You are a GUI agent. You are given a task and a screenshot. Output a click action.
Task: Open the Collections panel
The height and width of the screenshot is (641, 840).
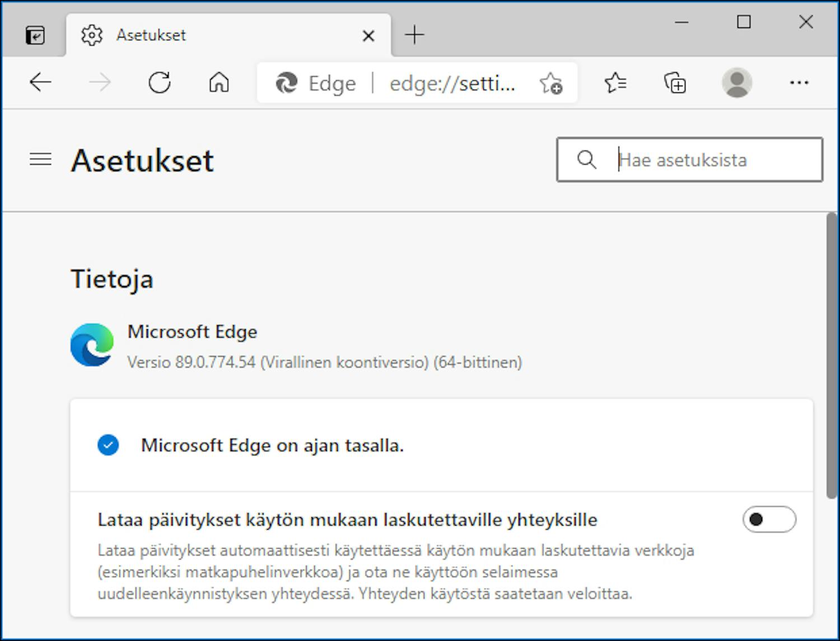[674, 83]
